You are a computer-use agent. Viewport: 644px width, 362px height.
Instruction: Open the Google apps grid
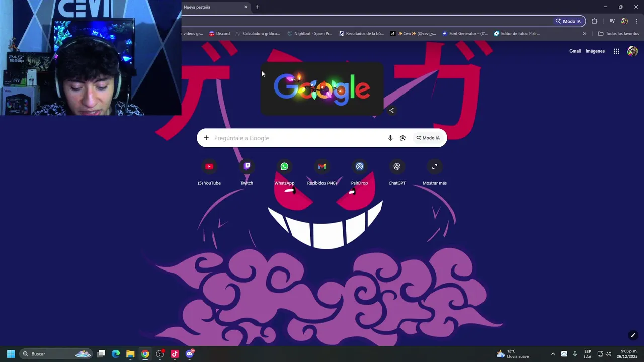tap(616, 51)
